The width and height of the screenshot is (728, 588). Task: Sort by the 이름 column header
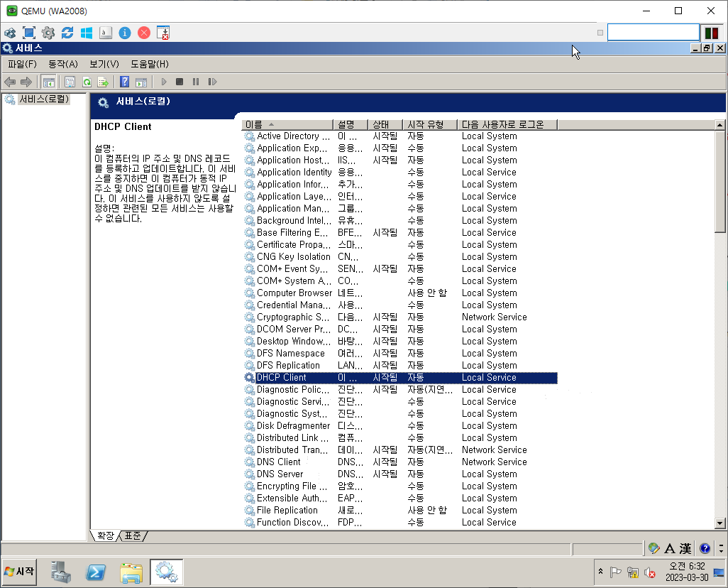(x=287, y=124)
